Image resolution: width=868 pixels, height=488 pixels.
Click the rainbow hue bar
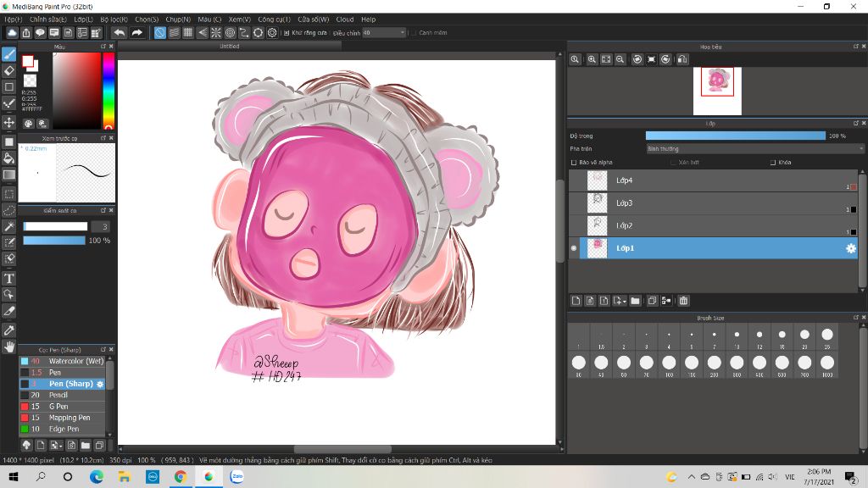click(108, 91)
